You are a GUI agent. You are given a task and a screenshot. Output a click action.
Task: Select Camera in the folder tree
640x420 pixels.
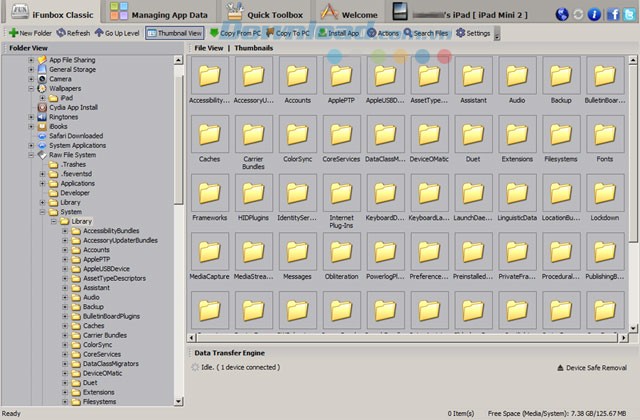[x=60, y=78]
